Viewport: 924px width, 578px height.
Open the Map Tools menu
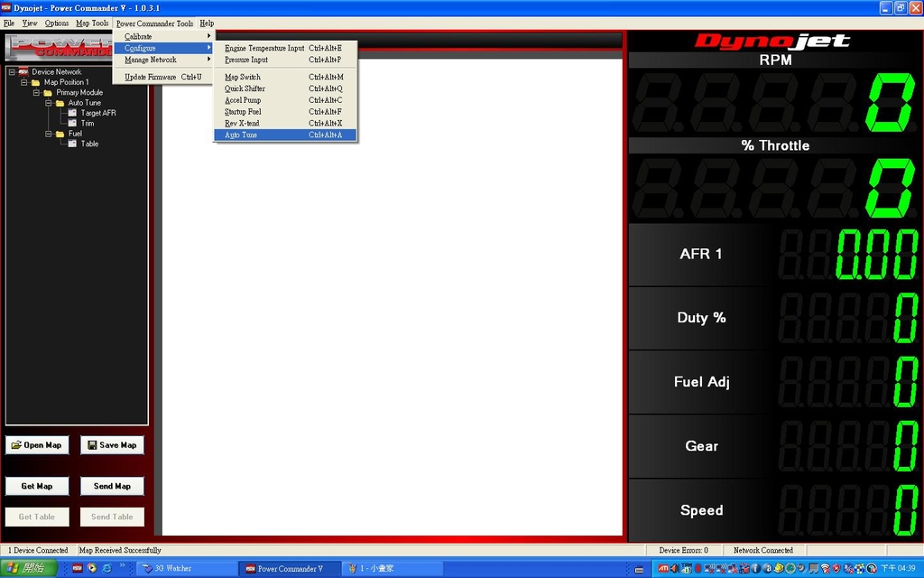click(92, 23)
